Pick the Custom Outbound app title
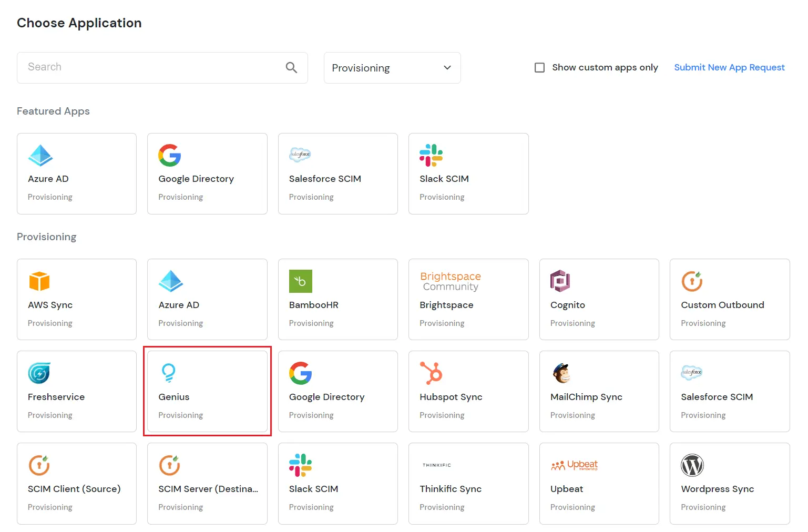Viewport: 808px width, 532px height. pyautogui.click(x=723, y=305)
